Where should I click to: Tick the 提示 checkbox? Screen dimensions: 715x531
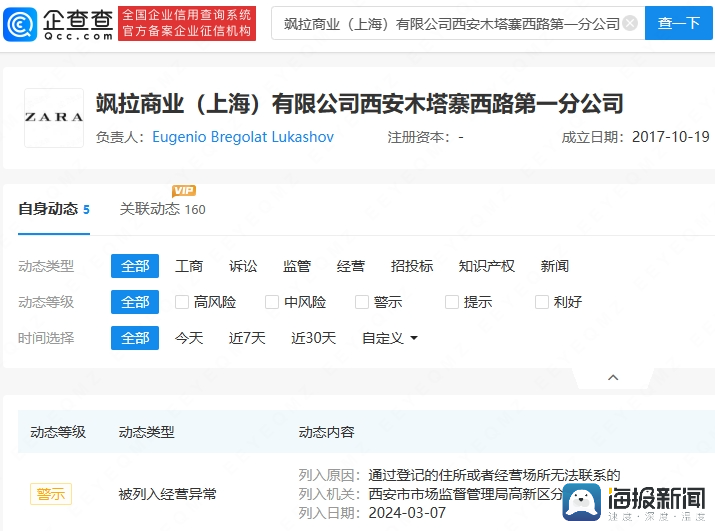(452, 302)
